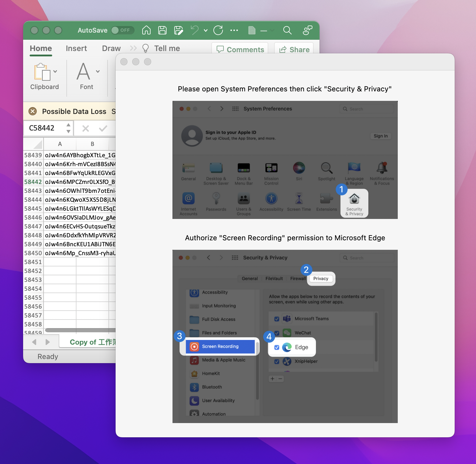Switch to the Insert ribbon tab

(x=76, y=48)
